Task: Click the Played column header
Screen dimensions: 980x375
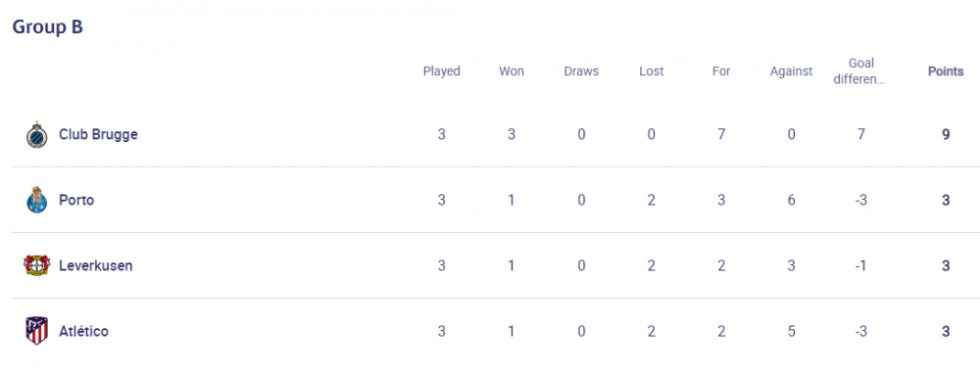Action: click(x=441, y=71)
